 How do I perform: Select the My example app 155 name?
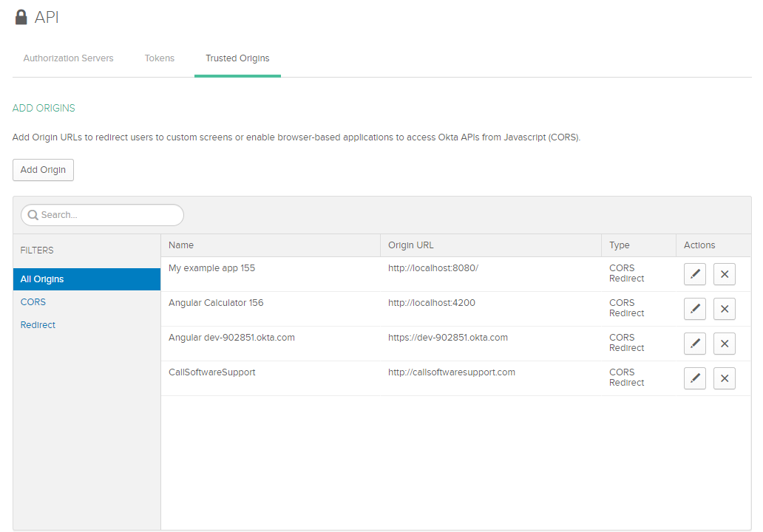(211, 268)
